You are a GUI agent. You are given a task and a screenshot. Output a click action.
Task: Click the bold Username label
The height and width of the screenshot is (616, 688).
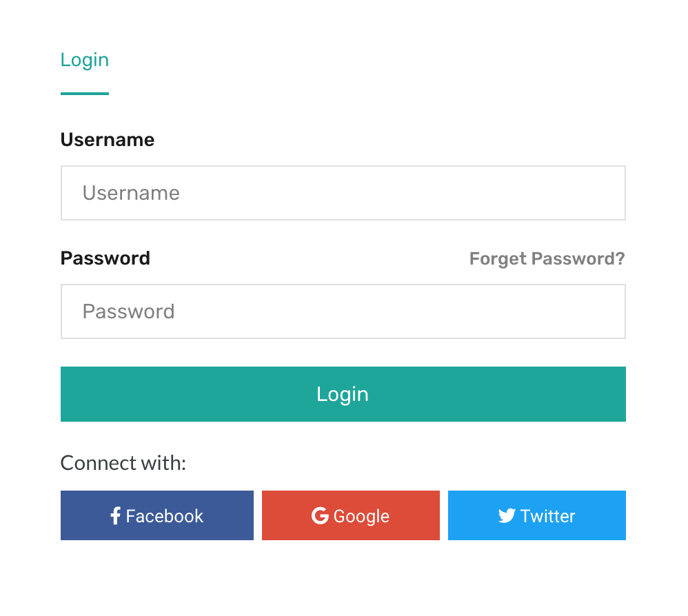point(108,140)
